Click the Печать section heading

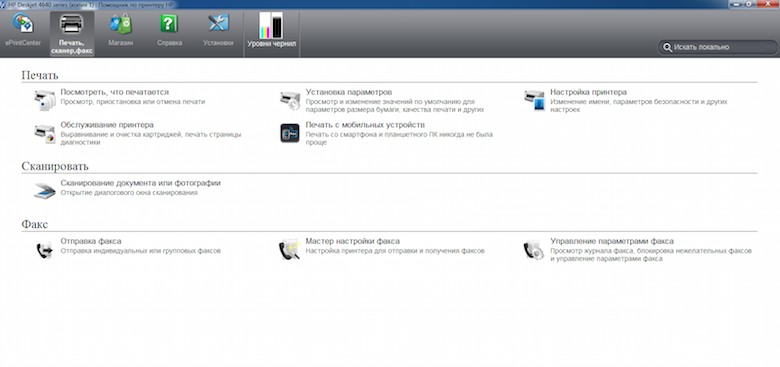point(40,76)
